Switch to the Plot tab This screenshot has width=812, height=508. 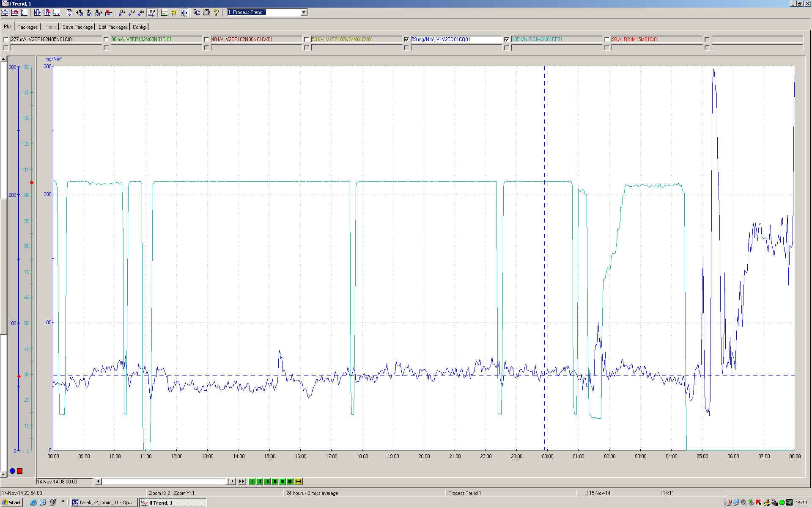tap(8, 27)
